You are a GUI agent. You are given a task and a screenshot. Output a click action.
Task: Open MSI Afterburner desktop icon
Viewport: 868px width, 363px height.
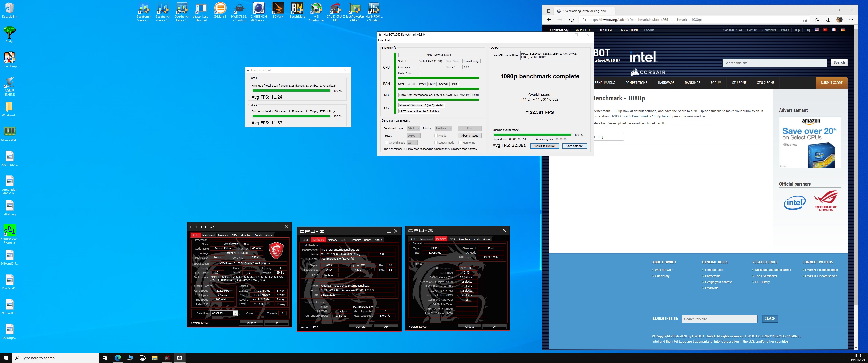[x=316, y=12]
